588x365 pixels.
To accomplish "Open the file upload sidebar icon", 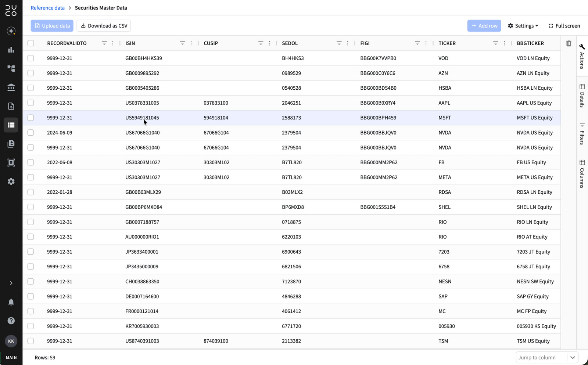I will click(x=11, y=106).
